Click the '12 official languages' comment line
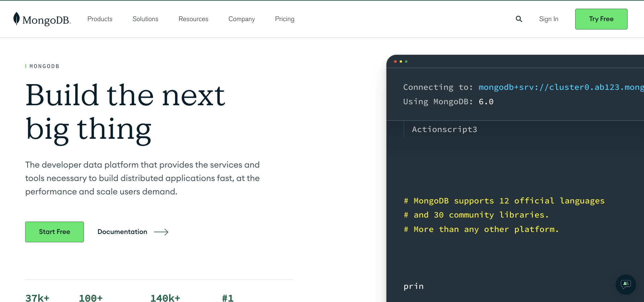The width and height of the screenshot is (644, 302). pyautogui.click(x=504, y=201)
